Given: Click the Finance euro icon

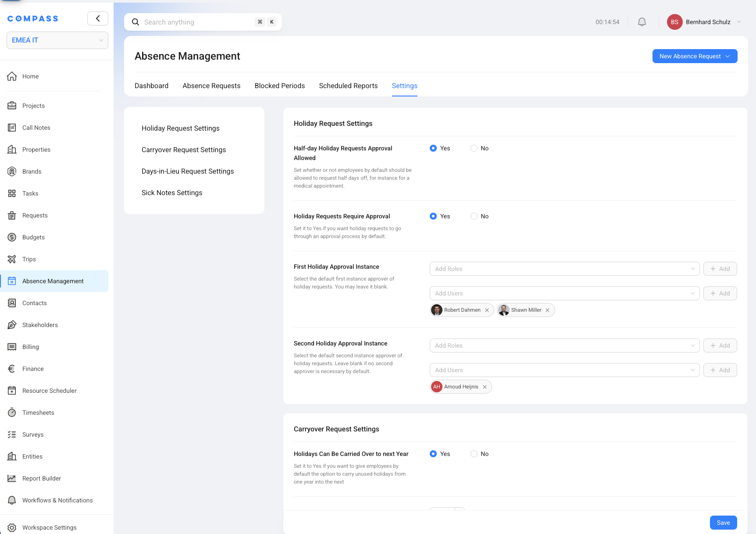Looking at the screenshot, I should click(12, 369).
